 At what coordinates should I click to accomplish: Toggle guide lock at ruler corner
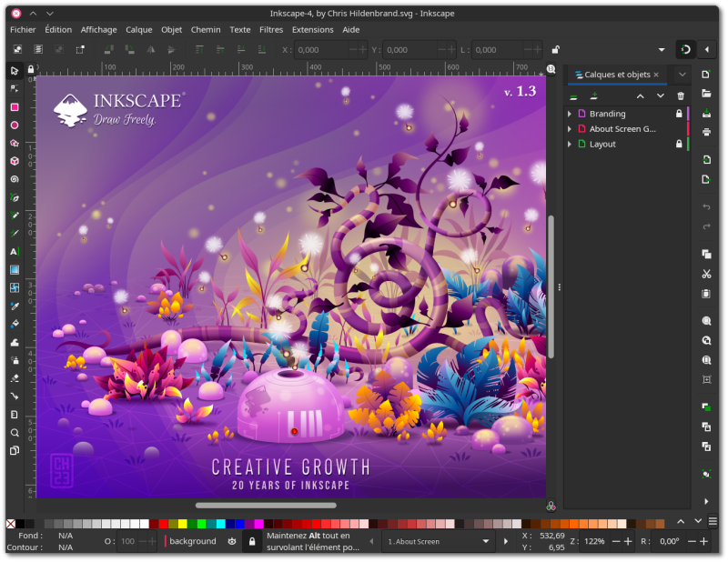click(x=31, y=70)
